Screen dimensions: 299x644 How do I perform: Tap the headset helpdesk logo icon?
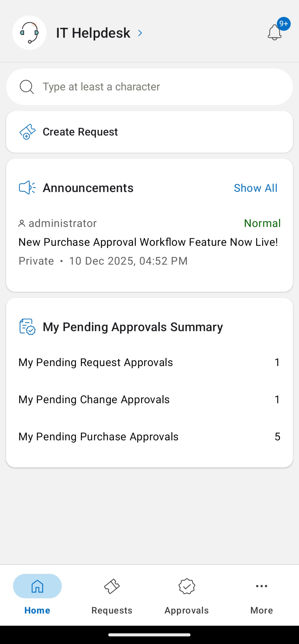29,33
